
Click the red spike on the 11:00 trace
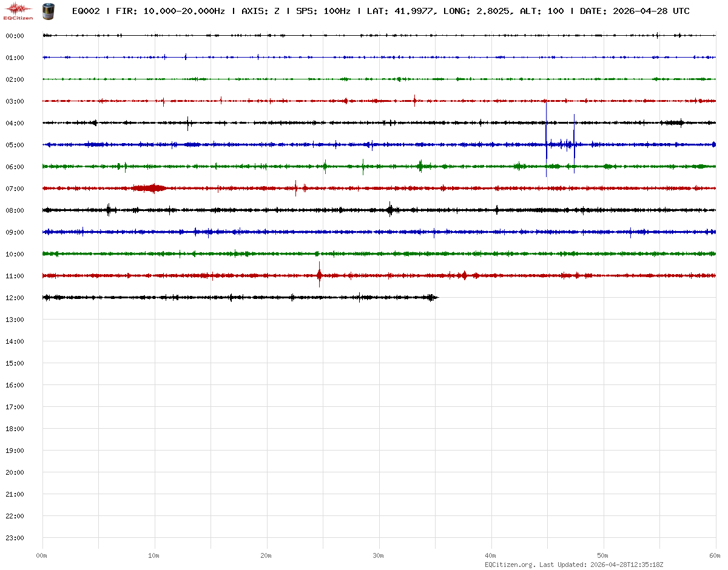point(319,275)
